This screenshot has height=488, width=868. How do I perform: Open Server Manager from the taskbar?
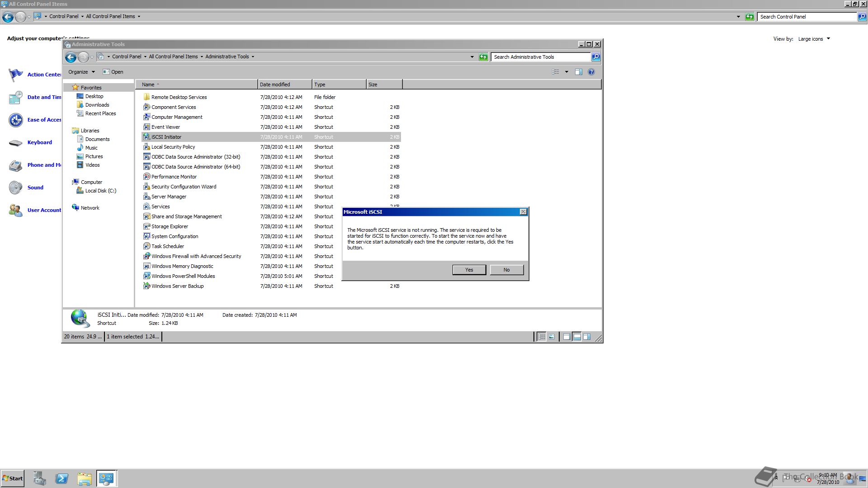(x=39, y=479)
